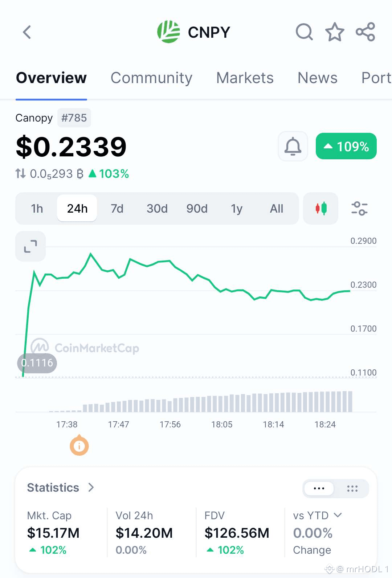
Task: Tap the back arrow icon
Action: (27, 32)
